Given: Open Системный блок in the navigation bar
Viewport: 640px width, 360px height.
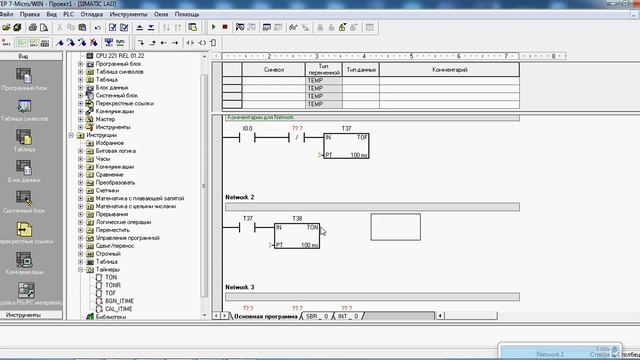Looking at the screenshot, I should (24, 202).
